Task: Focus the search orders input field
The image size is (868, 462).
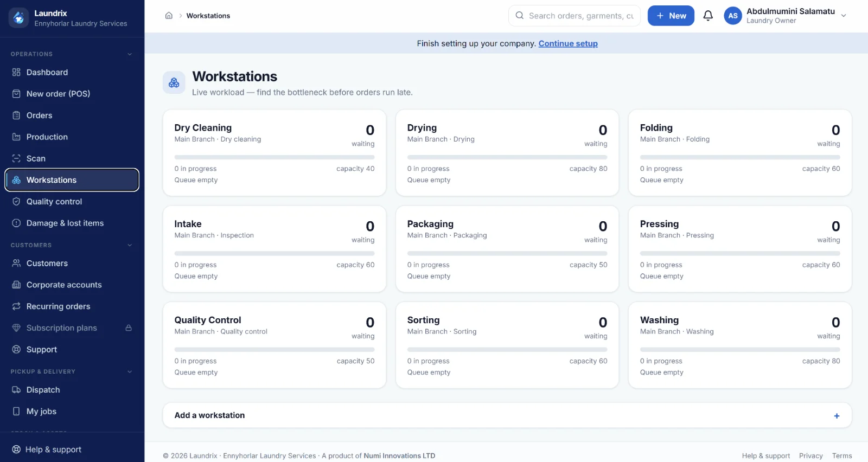Action: click(575, 16)
